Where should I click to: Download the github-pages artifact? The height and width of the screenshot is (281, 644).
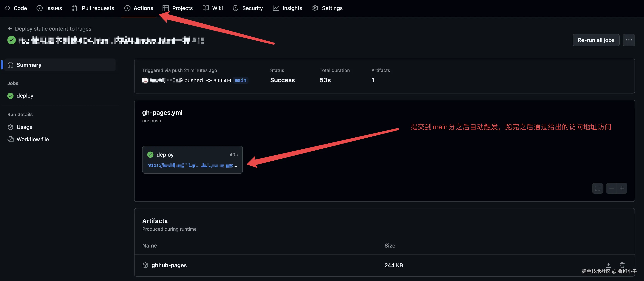click(608, 265)
